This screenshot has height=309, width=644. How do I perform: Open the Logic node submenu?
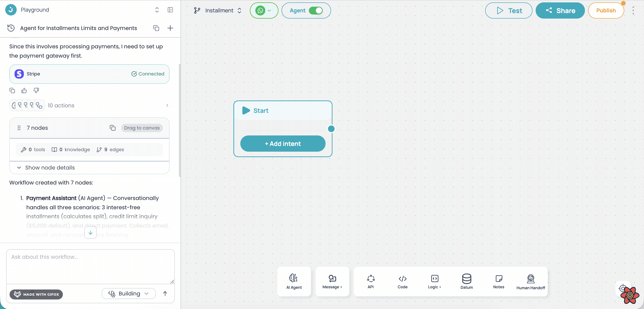(x=434, y=282)
